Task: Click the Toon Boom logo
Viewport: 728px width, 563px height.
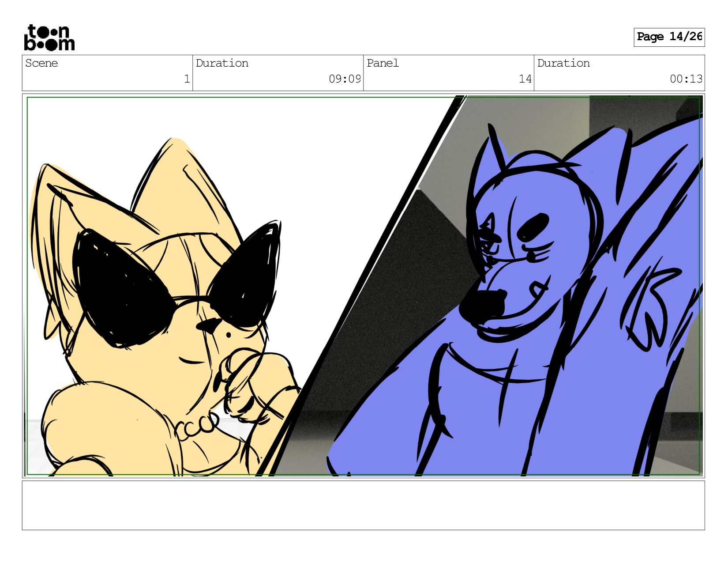Action: click(x=49, y=38)
